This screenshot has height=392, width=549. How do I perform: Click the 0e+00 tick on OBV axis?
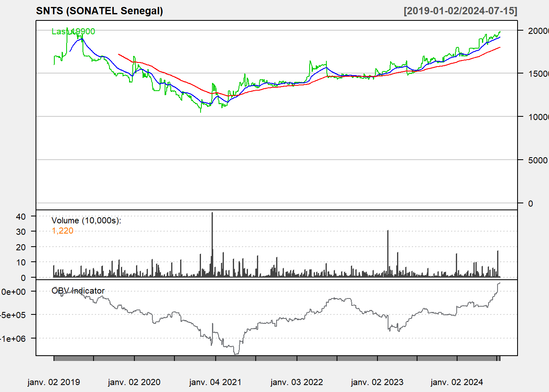pos(14,292)
